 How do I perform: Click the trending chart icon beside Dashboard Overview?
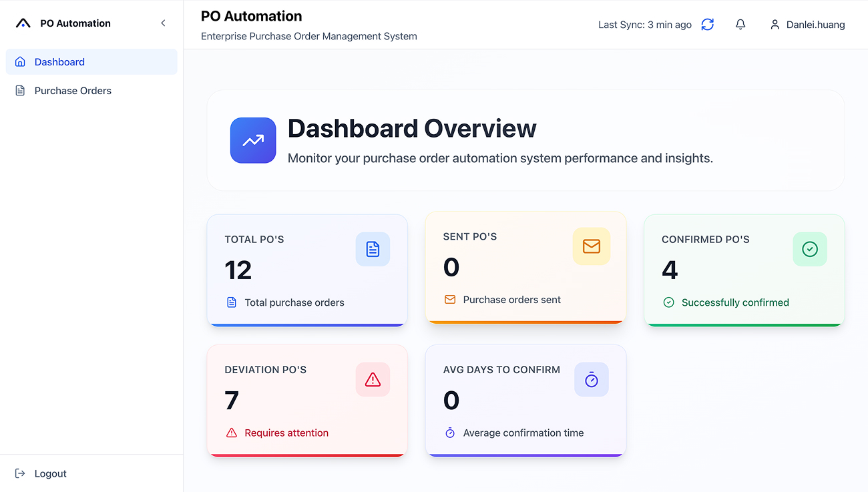(x=253, y=140)
